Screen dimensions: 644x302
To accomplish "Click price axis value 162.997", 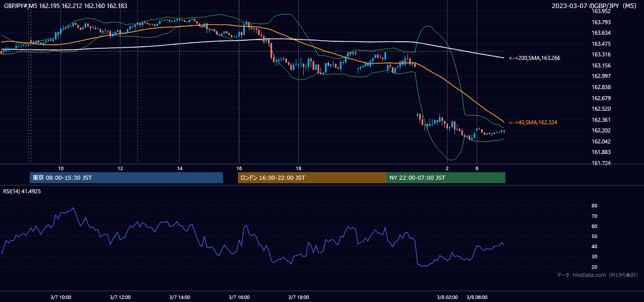I will point(601,76).
